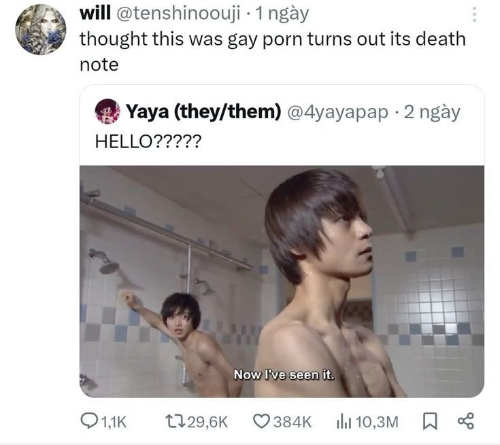Open will's profile avatar
The image size is (500, 445).
(x=41, y=29)
